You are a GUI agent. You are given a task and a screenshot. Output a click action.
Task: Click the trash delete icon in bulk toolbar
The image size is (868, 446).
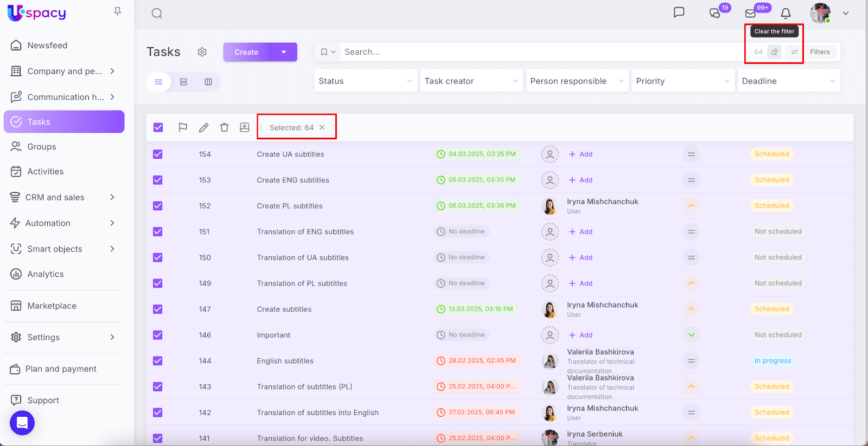(224, 127)
